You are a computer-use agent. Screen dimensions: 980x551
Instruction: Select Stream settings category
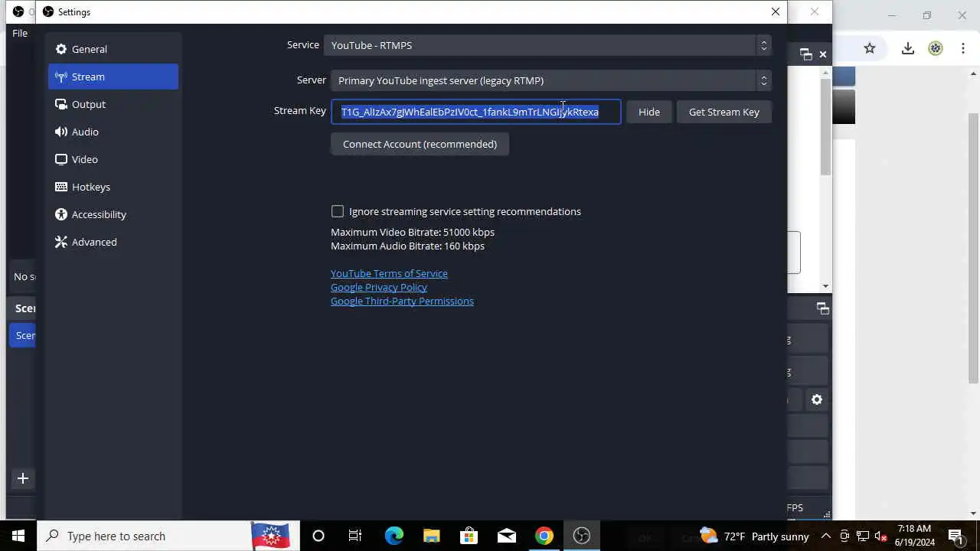(113, 77)
